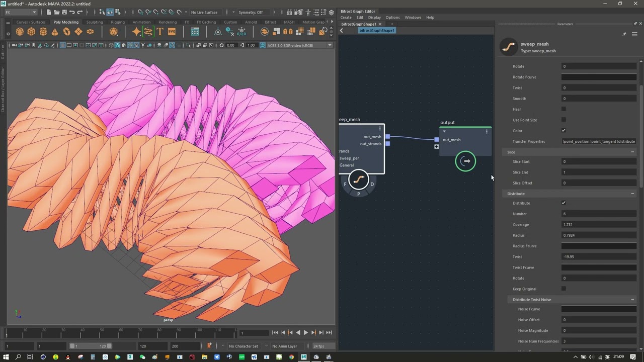Click the output node arrow icon
The image size is (644, 362).
click(465, 161)
